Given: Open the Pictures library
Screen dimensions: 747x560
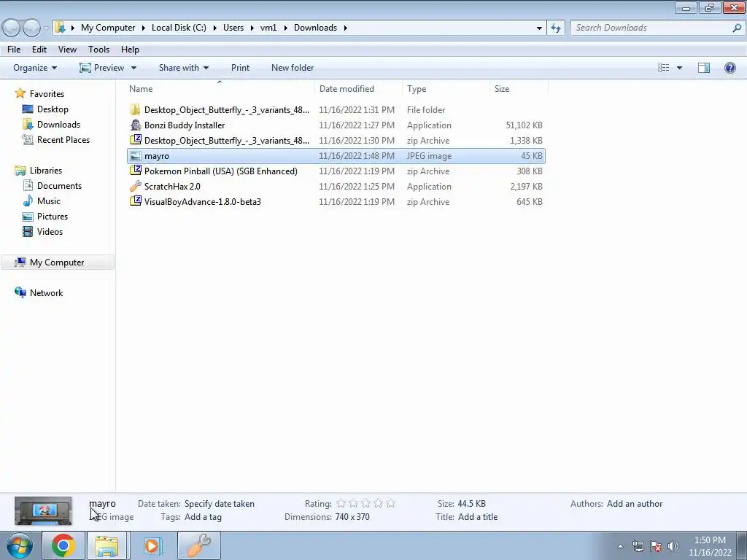Looking at the screenshot, I should 53,216.
